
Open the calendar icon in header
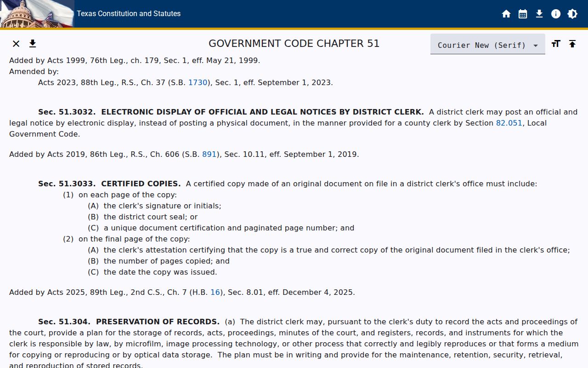523,14
